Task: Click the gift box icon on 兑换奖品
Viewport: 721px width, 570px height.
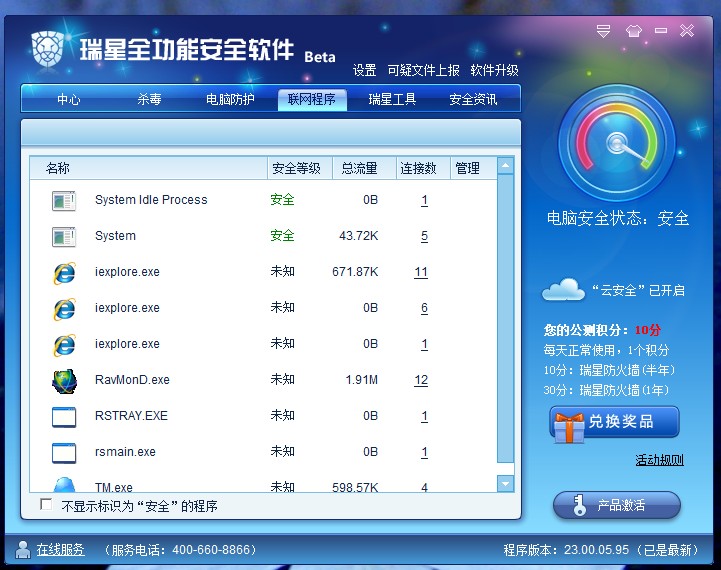Action: (x=569, y=428)
